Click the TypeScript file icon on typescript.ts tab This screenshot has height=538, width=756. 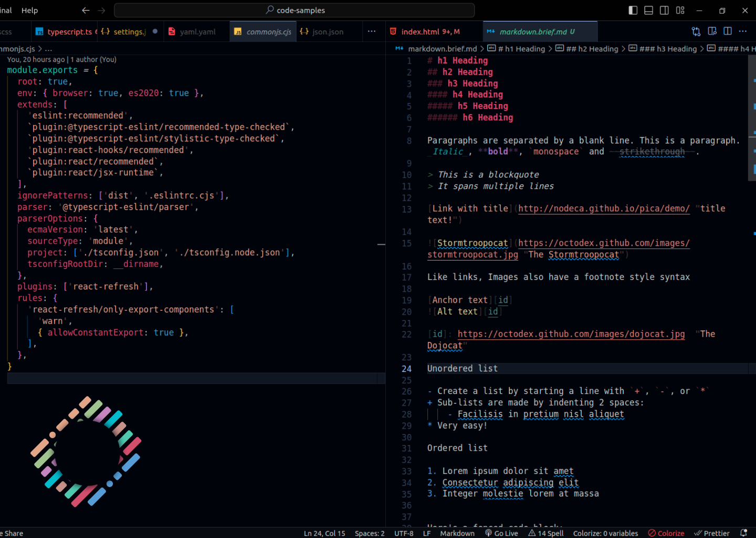pyautogui.click(x=39, y=32)
